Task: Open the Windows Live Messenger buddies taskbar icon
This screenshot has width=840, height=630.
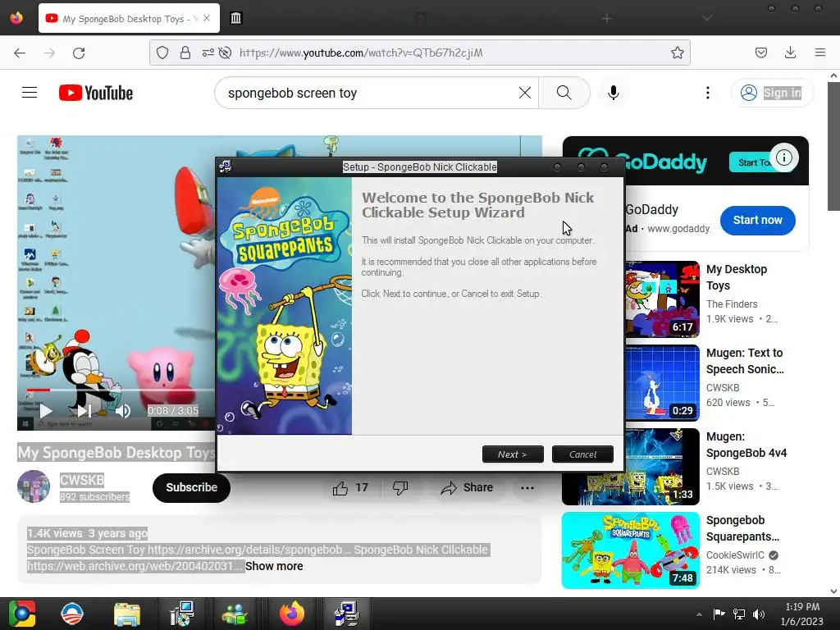Action: pos(235,614)
